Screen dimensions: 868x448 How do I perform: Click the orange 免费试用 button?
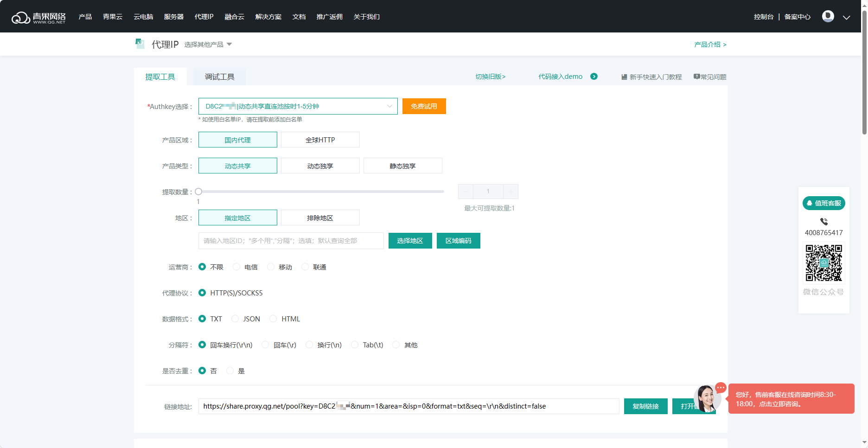[x=424, y=106]
